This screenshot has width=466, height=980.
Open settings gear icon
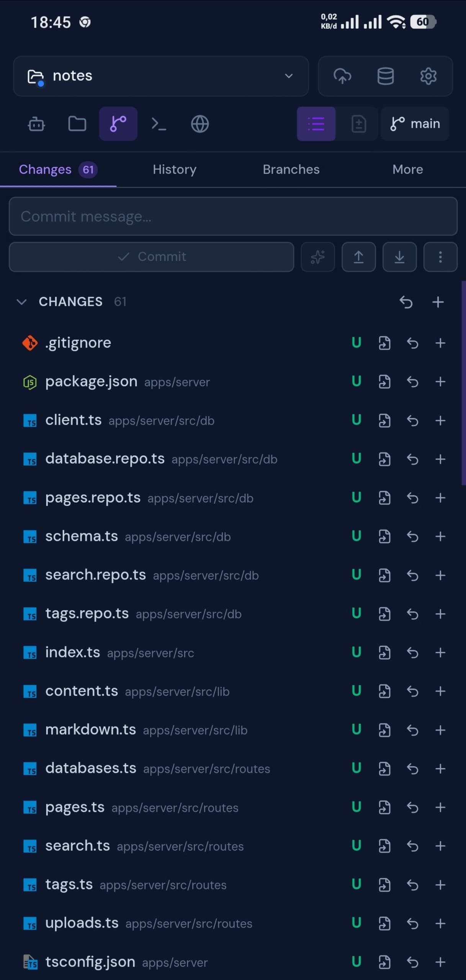click(x=428, y=76)
